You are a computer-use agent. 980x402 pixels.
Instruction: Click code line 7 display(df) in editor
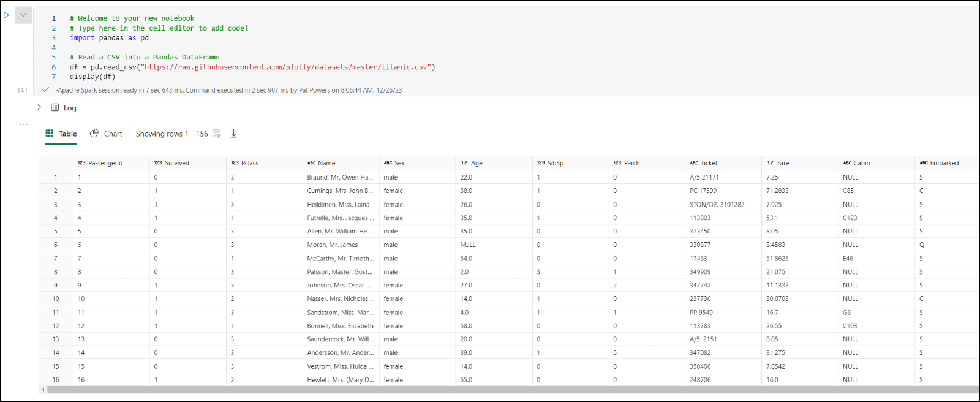92,77
